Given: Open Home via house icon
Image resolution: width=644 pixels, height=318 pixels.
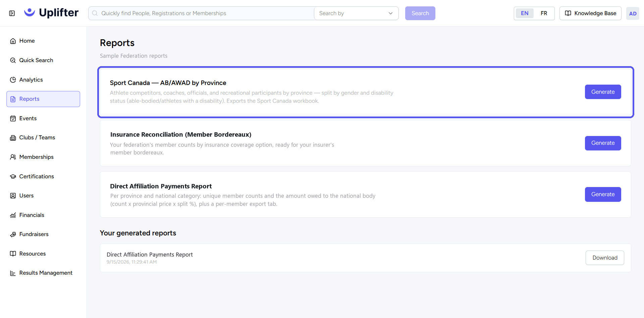Looking at the screenshot, I should click(13, 41).
